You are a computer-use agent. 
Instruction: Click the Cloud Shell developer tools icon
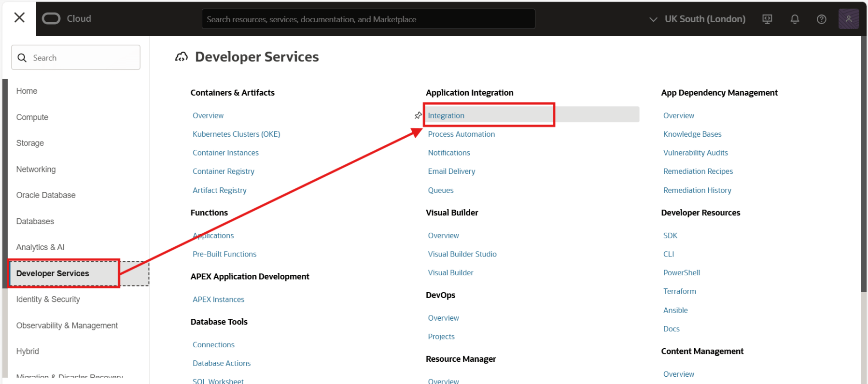tap(767, 19)
